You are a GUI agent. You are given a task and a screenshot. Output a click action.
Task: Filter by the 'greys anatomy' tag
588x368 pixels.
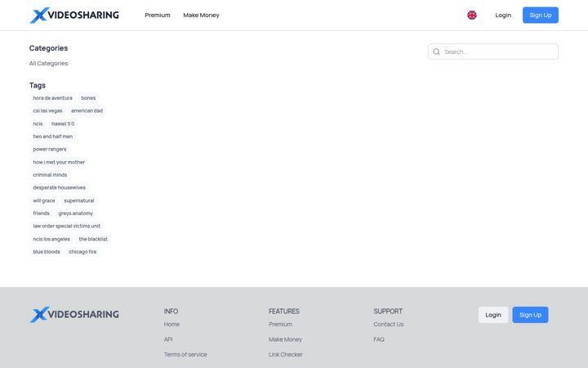tap(76, 213)
